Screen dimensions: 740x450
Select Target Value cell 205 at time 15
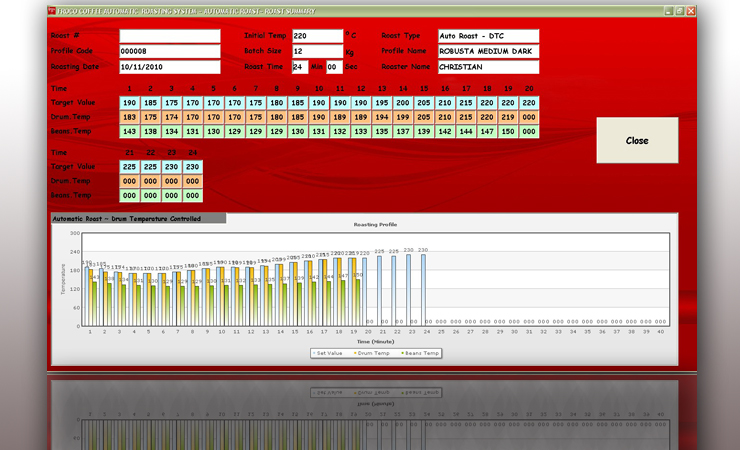click(x=424, y=102)
